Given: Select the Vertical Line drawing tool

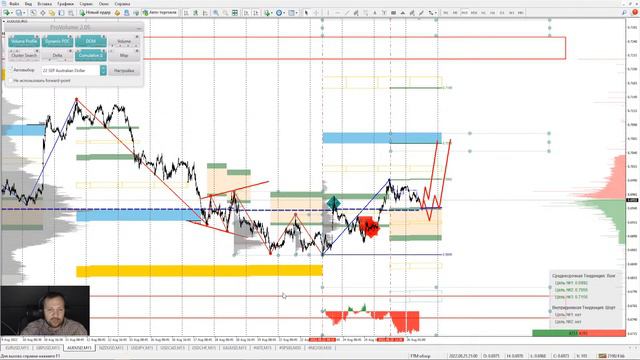Looking at the screenshot, I should pos(328,13).
